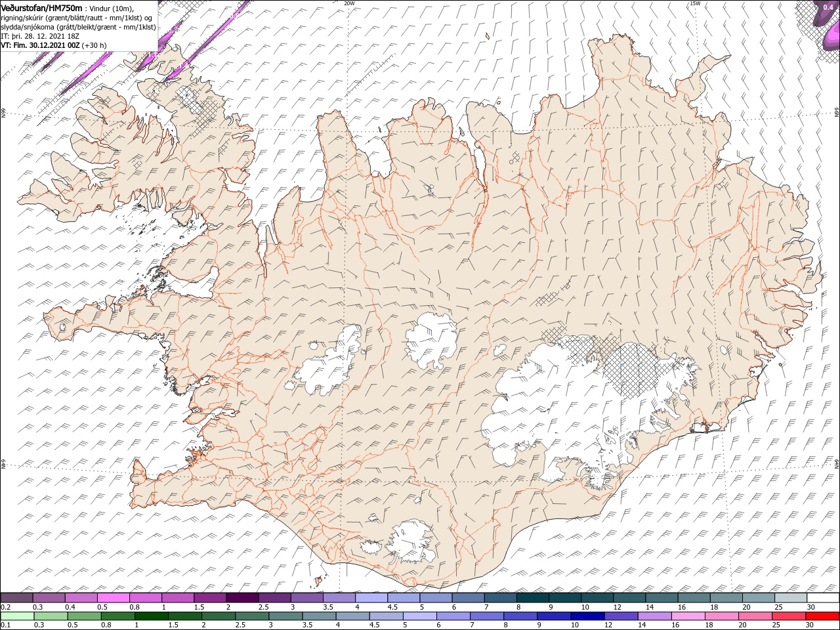The image size is (840, 630).
Task: Click lower legend green swatch starting at 2
Action: pyautogui.click(x=218, y=616)
